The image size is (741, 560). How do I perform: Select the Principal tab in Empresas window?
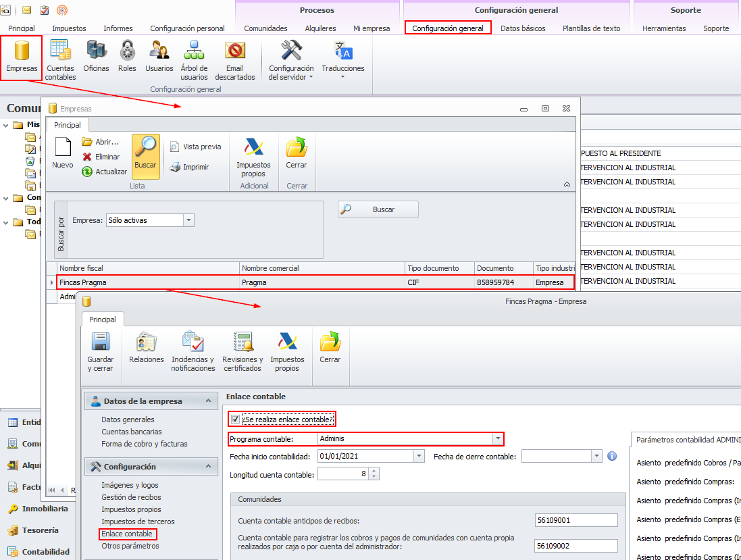[68, 125]
